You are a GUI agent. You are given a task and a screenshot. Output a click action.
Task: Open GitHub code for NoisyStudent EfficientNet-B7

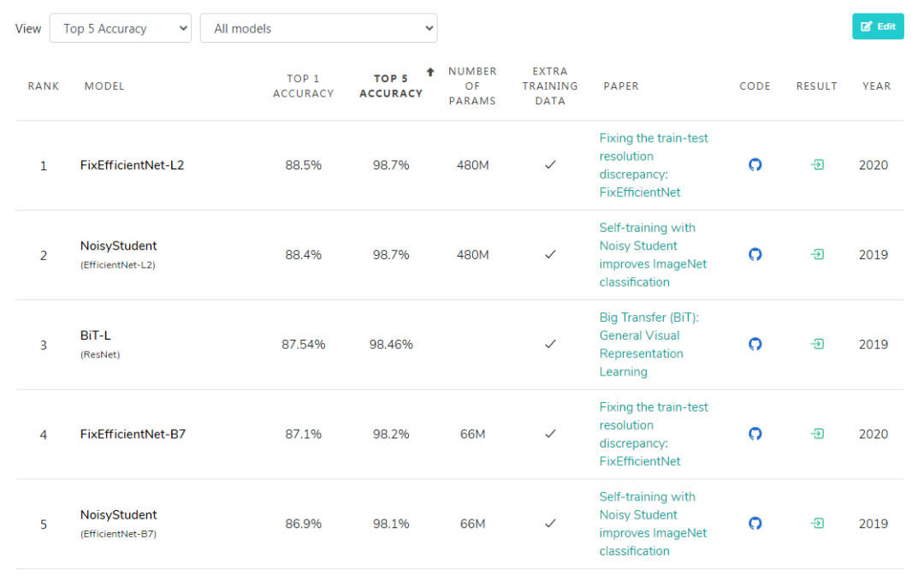coord(755,524)
